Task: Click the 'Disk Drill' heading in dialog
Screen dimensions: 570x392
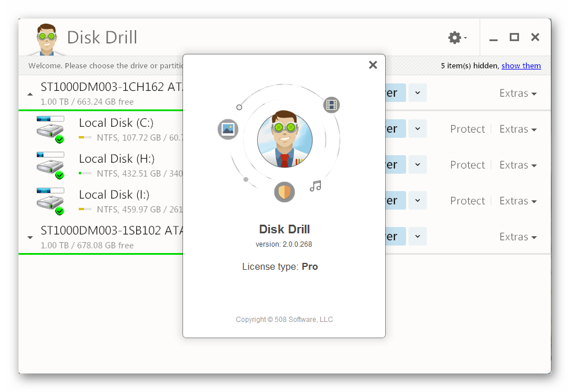Action: tap(284, 229)
